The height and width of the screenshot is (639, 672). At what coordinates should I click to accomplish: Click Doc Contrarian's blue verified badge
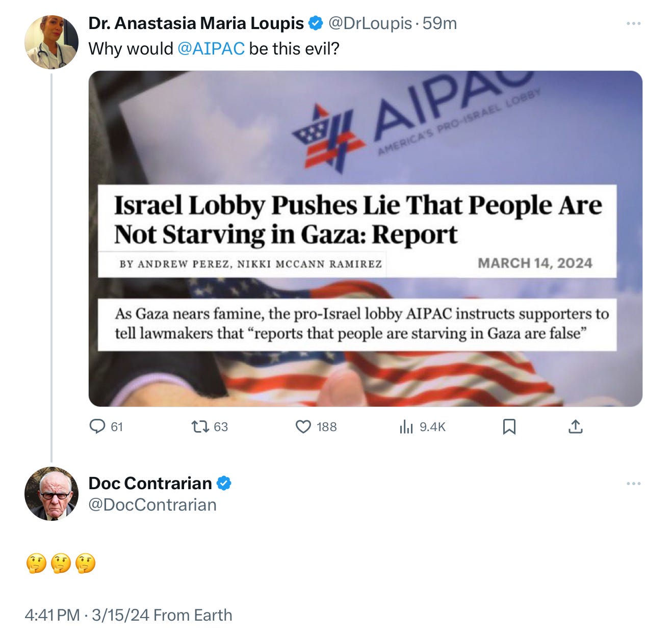point(224,483)
